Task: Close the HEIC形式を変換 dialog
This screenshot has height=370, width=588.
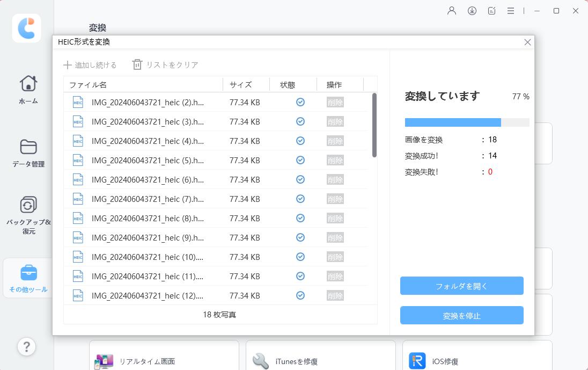Action: [527, 42]
